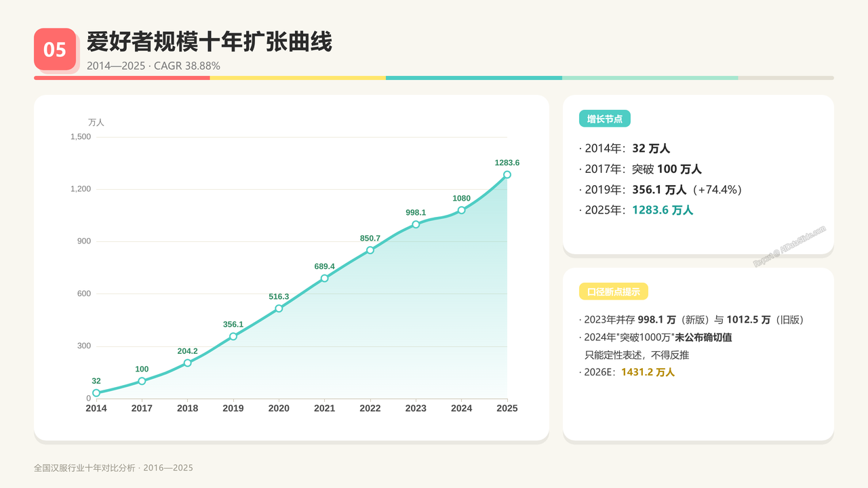
Task: Click the 增长节点 teal label tag
Action: pos(605,119)
